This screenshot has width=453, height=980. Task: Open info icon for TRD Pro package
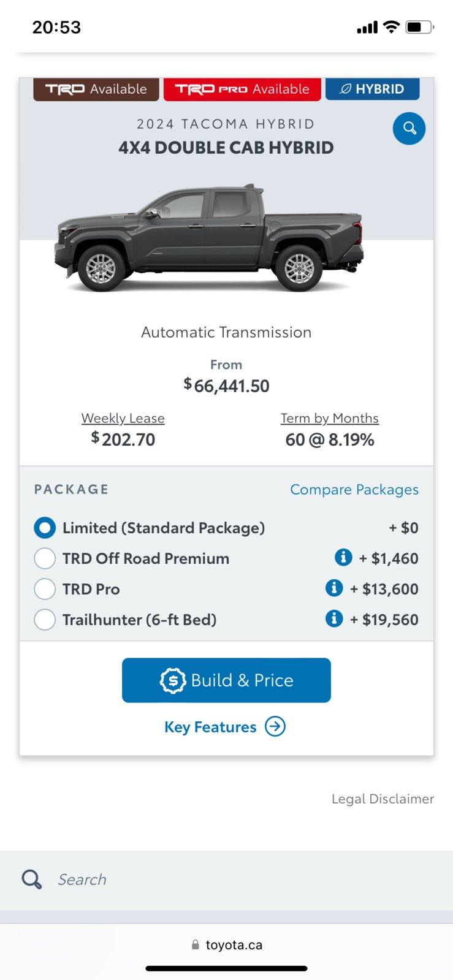click(x=334, y=588)
